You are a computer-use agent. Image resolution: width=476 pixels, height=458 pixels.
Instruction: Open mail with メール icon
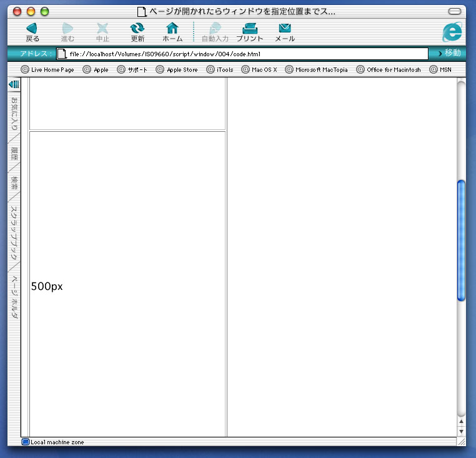[285, 32]
